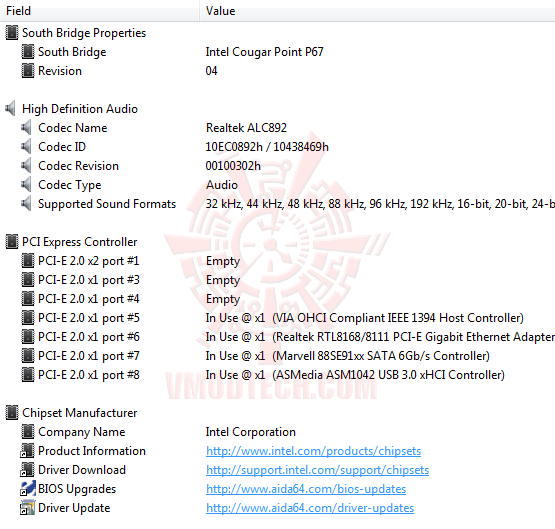
Task: Click the speaker icon beside Supported Sound Formats
Action: coord(27,204)
